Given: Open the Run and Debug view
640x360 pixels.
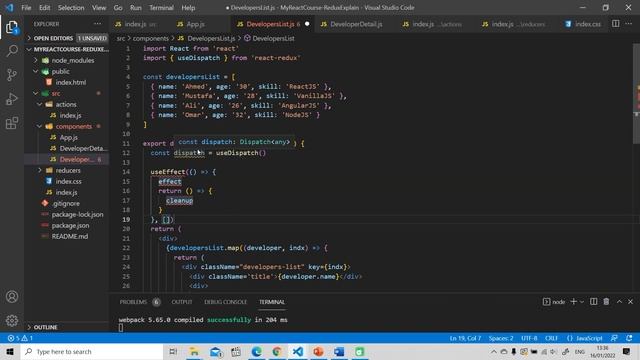Looking at the screenshot, I should [x=12, y=99].
